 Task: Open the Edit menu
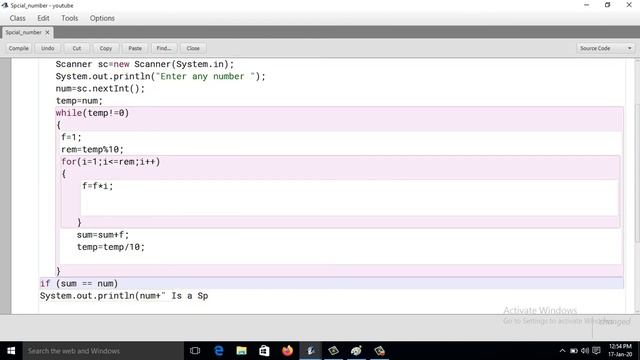(x=43, y=18)
